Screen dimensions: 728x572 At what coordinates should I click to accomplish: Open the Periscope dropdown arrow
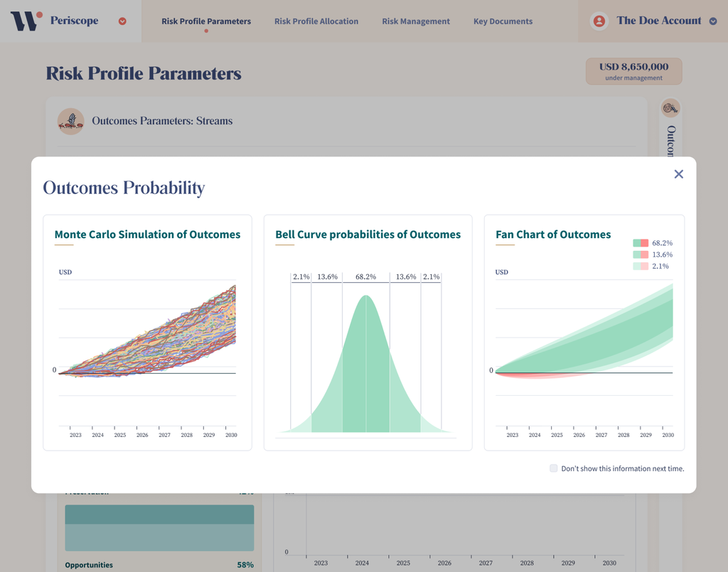pos(122,21)
